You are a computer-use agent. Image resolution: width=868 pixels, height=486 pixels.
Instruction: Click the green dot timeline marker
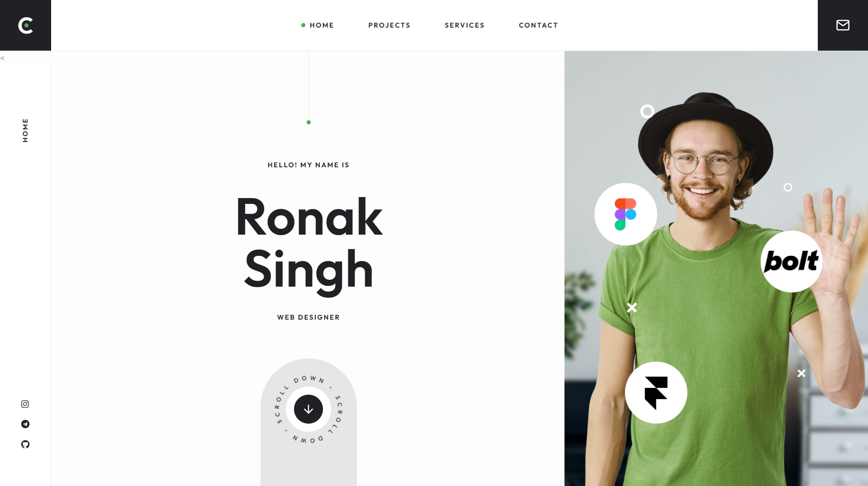click(x=308, y=123)
